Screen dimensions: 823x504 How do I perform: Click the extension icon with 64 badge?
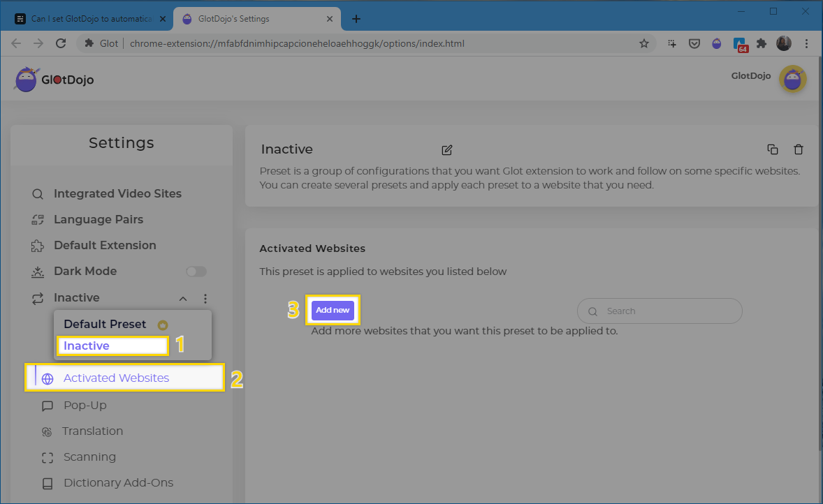pyautogui.click(x=740, y=45)
